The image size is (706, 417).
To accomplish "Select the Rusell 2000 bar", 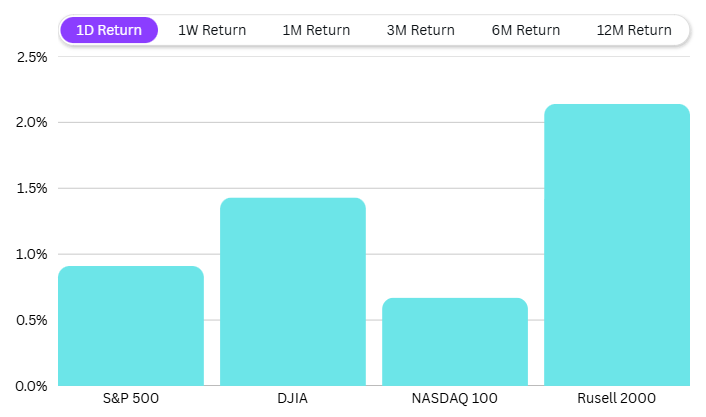I will point(617,245).
